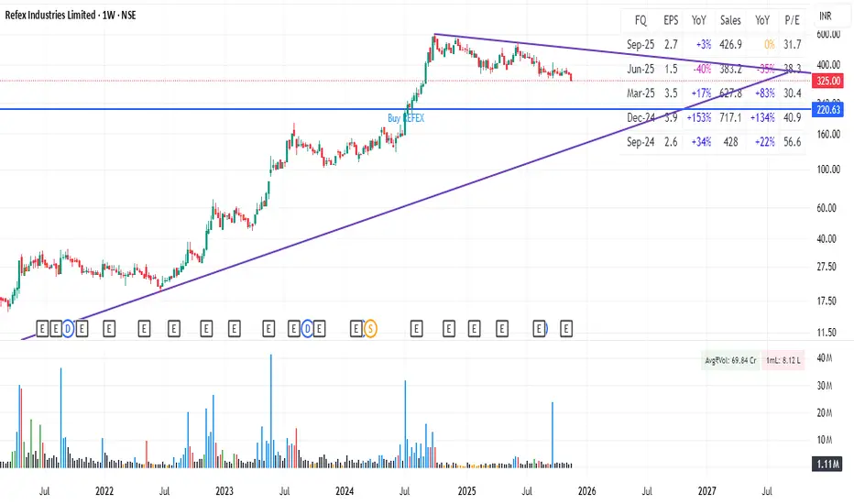Click the rightmost E earnings marker
The height and width of the screenshot is (504, 854).
pyautogui.click(x=566, y=329)
